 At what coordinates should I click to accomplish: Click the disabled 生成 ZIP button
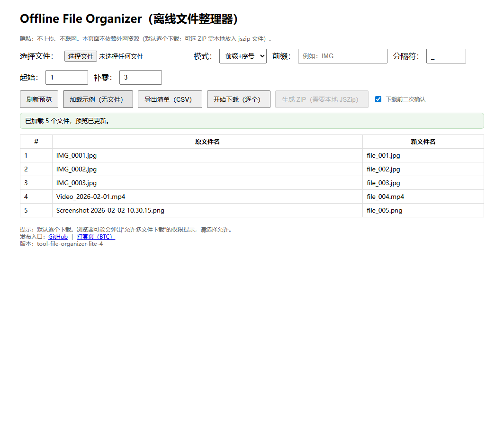(x=322, y=99)
